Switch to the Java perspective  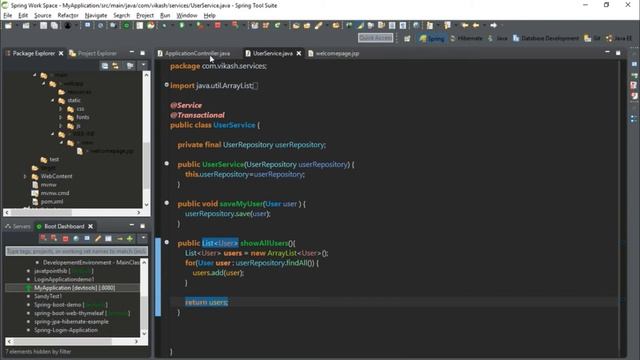[498, 38]
